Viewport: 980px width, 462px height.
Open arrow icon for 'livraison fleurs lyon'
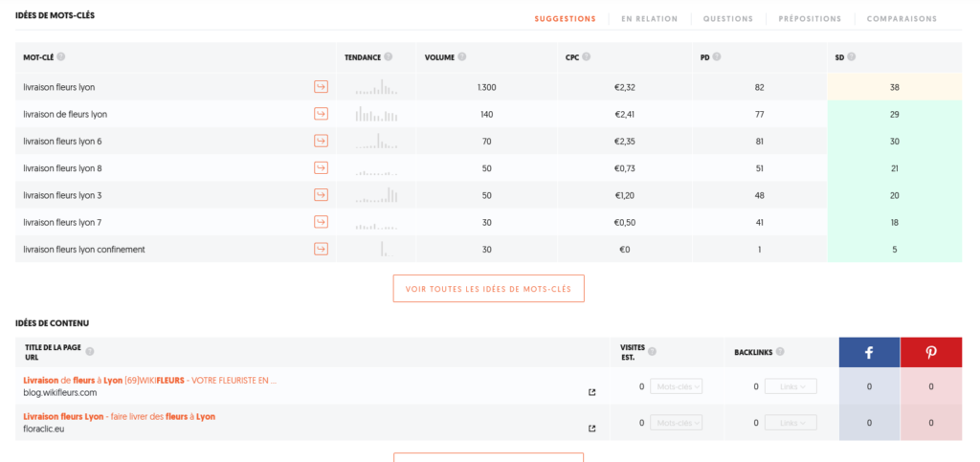[321, 87]
